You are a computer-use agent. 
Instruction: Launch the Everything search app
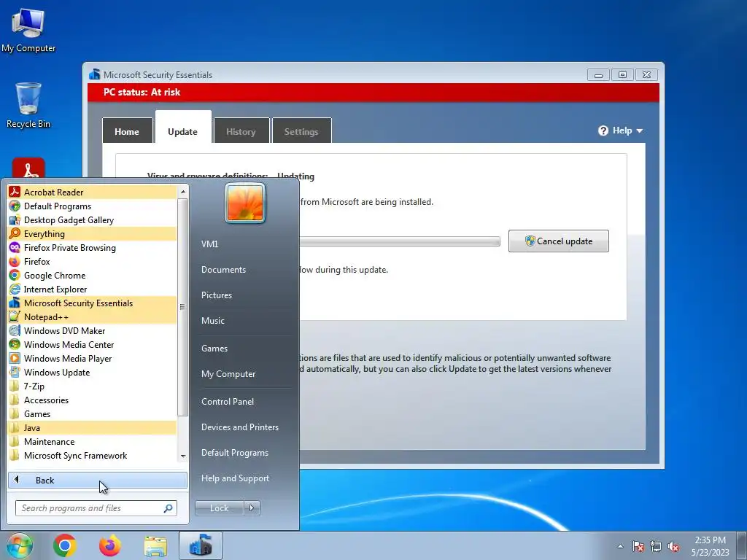93,234
